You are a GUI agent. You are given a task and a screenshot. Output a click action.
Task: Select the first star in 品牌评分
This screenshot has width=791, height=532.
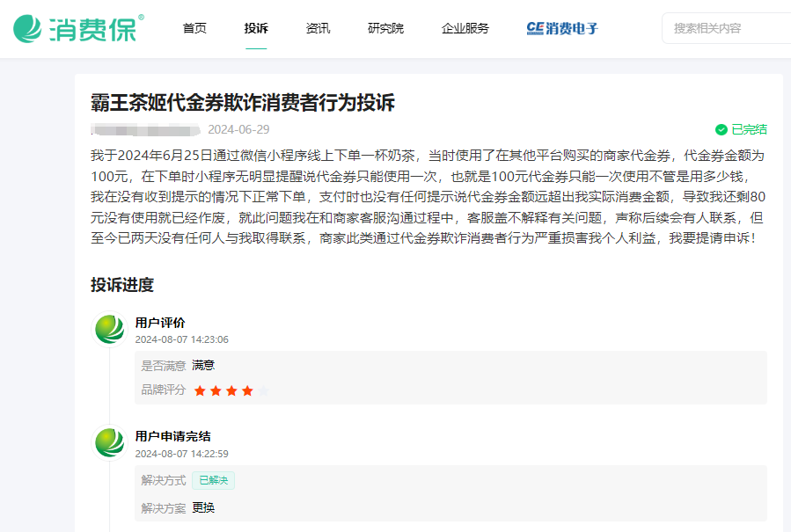(x=200, y=390)
